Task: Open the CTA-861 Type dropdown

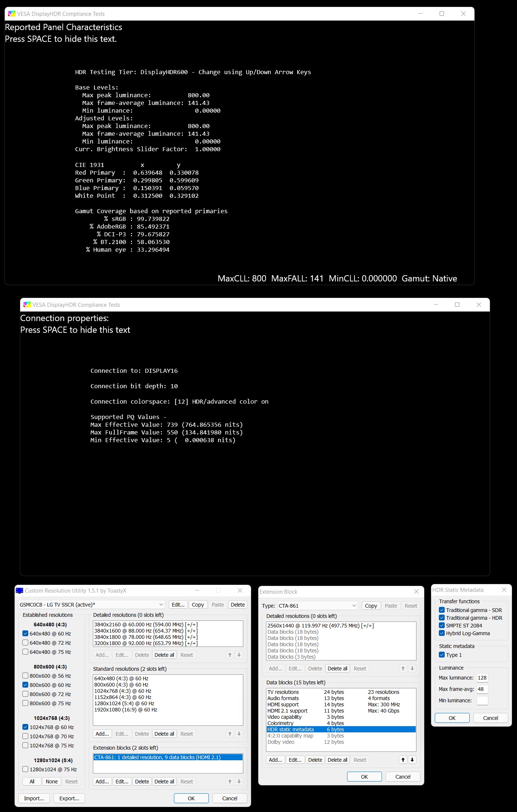Action: click(x=317, y=605)
